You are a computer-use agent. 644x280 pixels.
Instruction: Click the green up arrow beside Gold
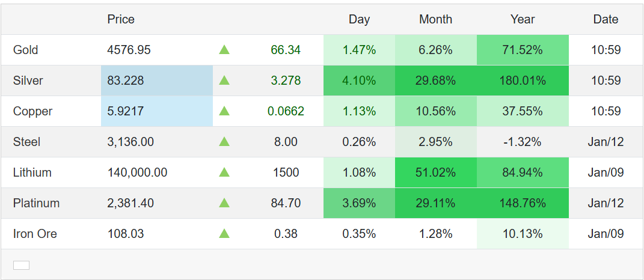(224, 50)
